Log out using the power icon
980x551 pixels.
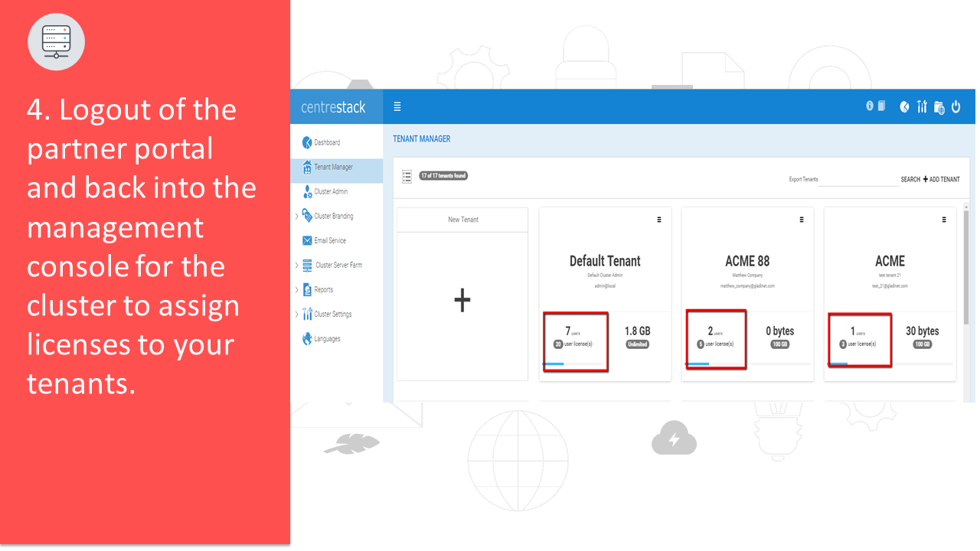(956, 107)
